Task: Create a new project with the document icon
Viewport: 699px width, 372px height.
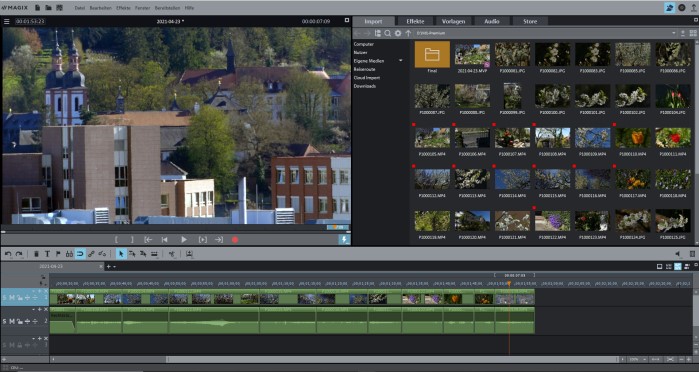Action: point(37,8)
